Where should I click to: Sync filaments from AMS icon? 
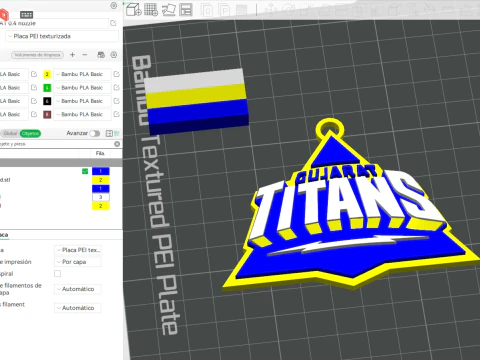101,55
